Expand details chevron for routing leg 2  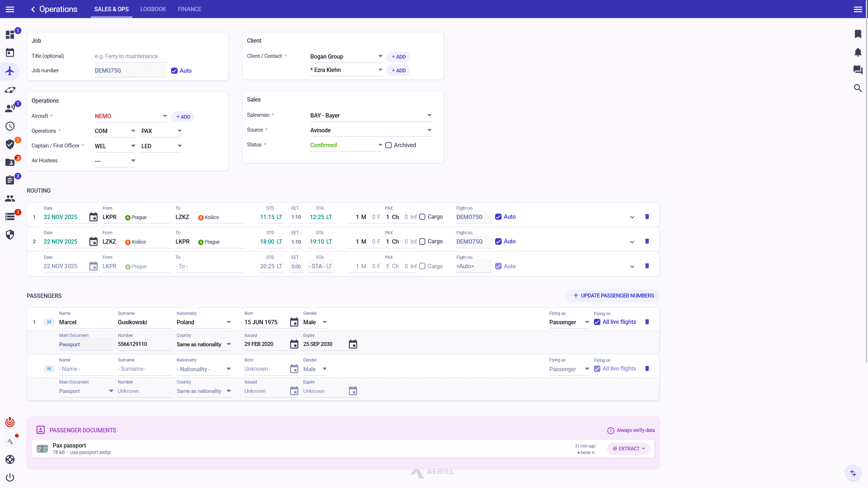click(x=632, y=242)
